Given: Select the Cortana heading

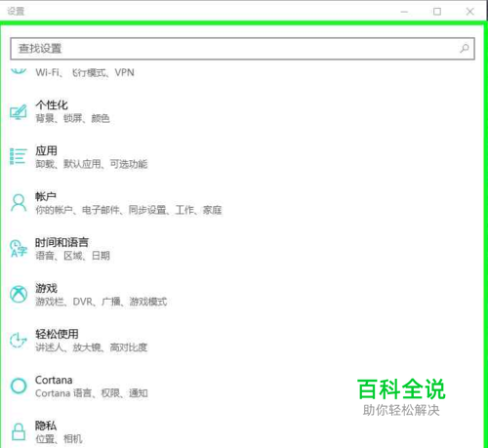Looking at the screenshot, I should tap(54, 380).
